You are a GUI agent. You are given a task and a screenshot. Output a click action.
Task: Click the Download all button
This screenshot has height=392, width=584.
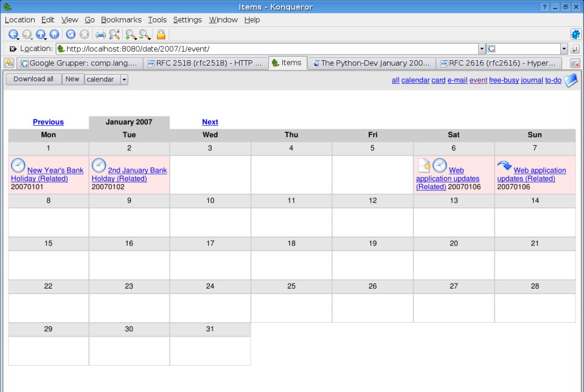(33, 78)
